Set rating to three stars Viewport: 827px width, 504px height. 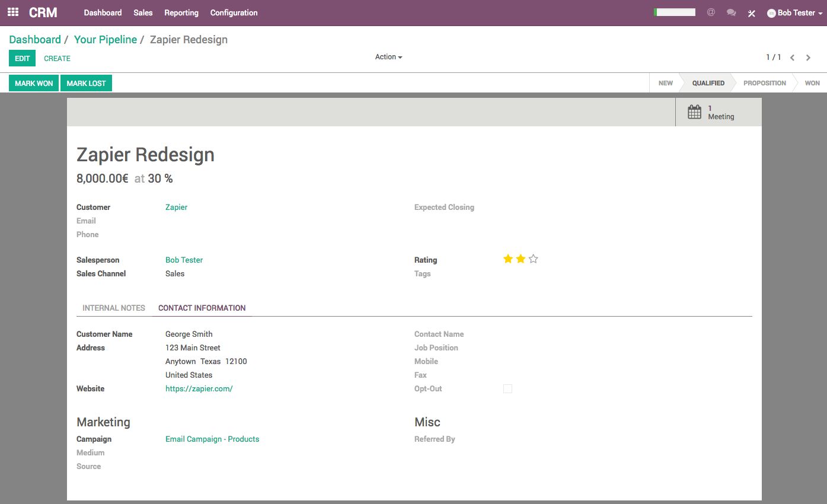click(x=533, y=259)
